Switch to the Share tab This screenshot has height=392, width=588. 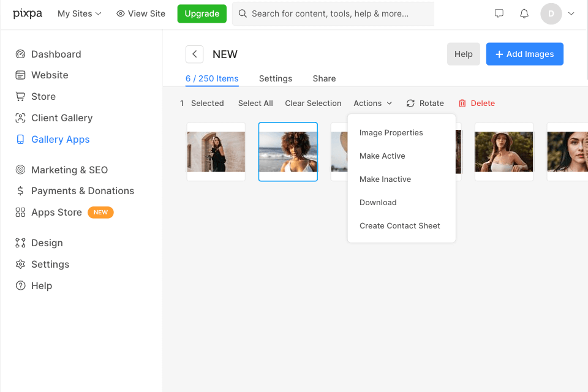click(x=324, y=78)
